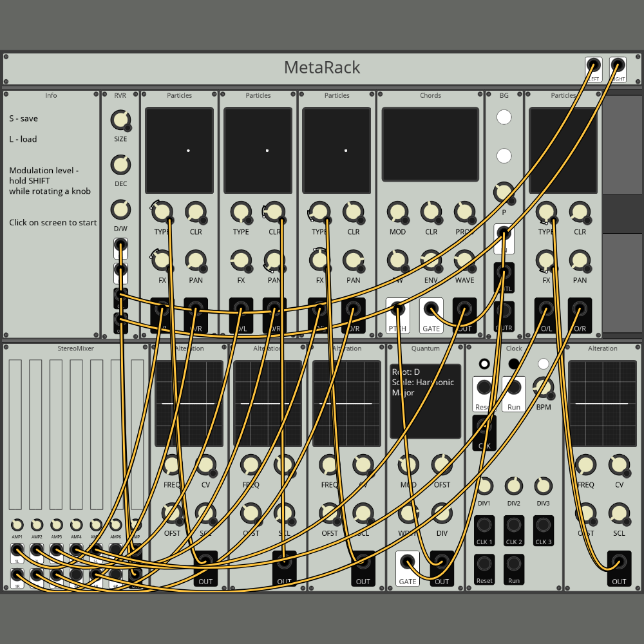The image size is (644, 644).
Task: Click the Chords module display screen
Action: (430, 135)
